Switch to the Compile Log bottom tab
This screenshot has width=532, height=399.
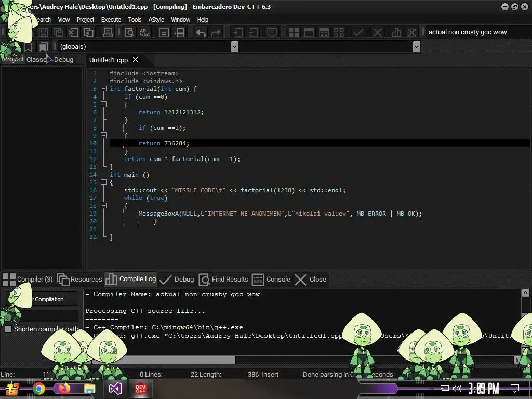[x=130, y=279]
